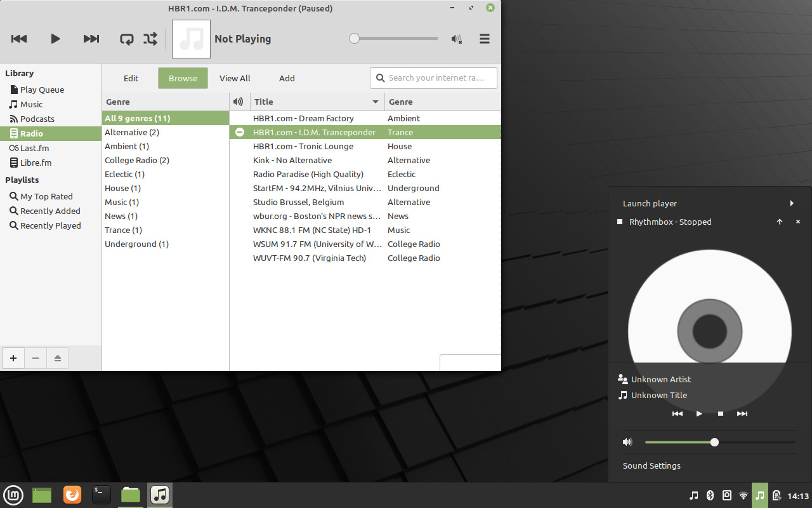Open Sound Settings from the applet
Screen dimensions: 812x508
point(652,465)
